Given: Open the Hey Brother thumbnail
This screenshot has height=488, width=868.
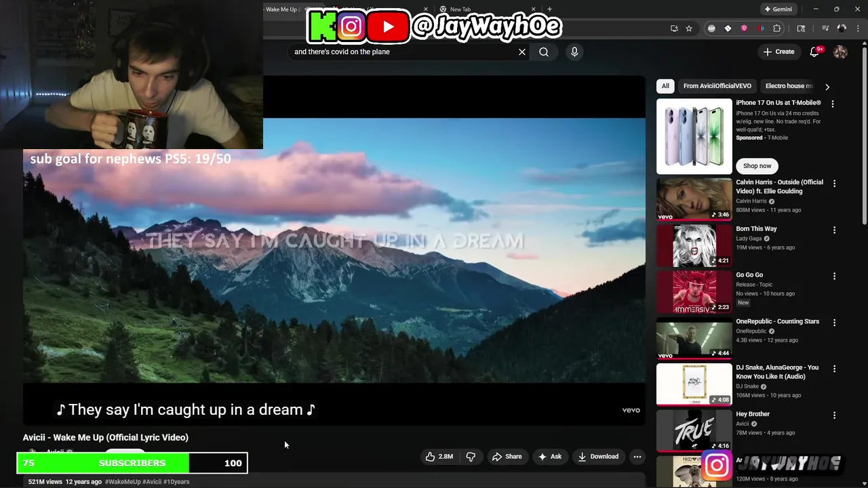Looking at the screenshot, I should 694,431.
